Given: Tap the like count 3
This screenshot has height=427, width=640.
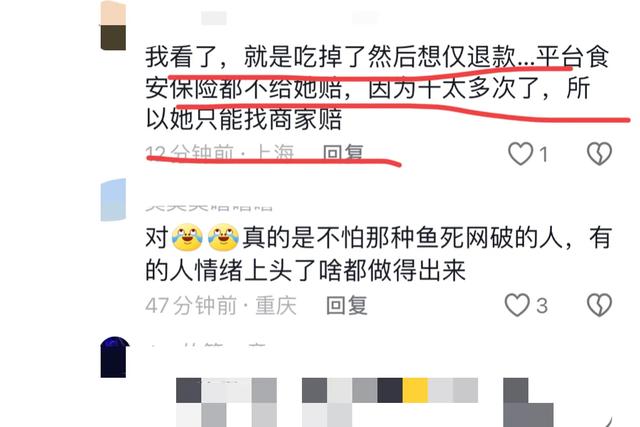Looking at the screenshot, I should tap(542, 306).
